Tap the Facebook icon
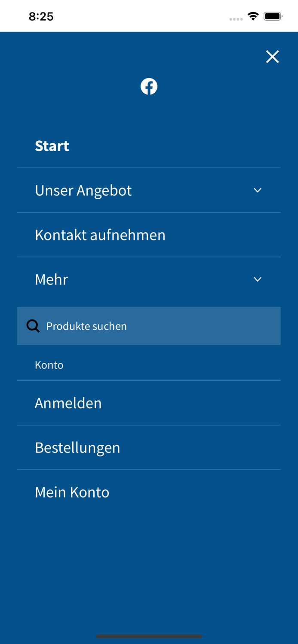This screenshot has height=644, width=298. (x=149, y=86)
